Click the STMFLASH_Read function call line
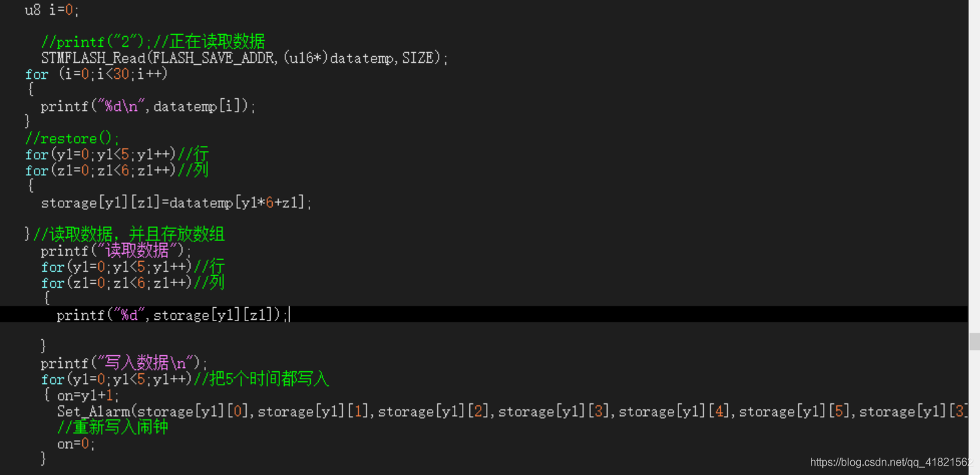 tap(244, 58)
